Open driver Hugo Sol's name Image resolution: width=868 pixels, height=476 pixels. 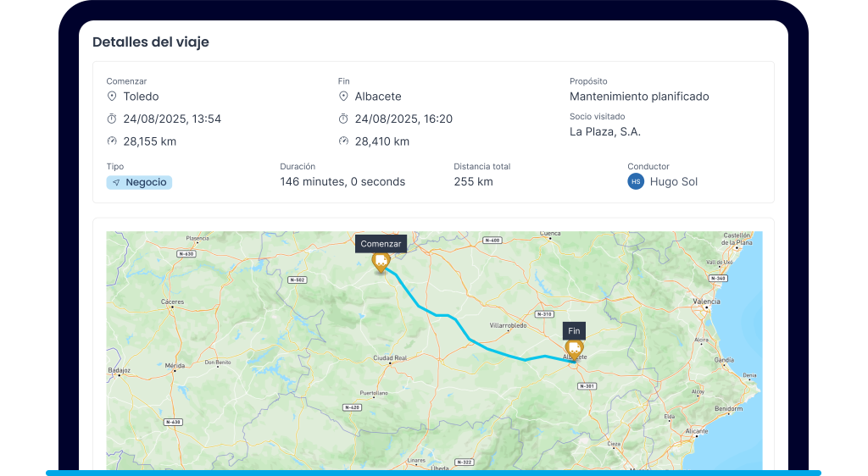(x=673, y=181)
